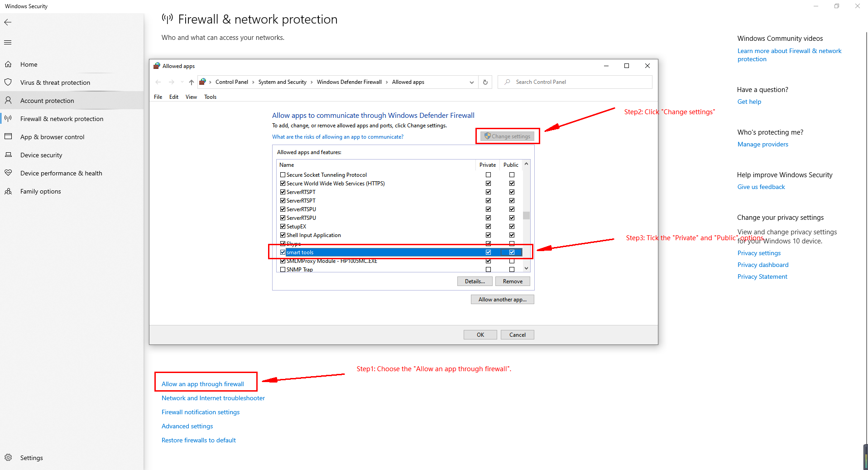The image size is (868, 470).
Task: Click the Family options people icon
Action: click(8, 191)
